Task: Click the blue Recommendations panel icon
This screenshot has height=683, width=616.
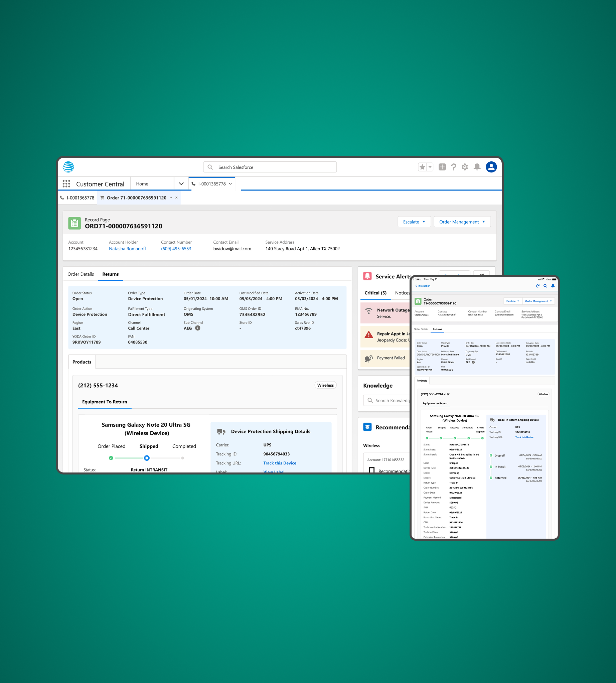Action: [367, 427]
